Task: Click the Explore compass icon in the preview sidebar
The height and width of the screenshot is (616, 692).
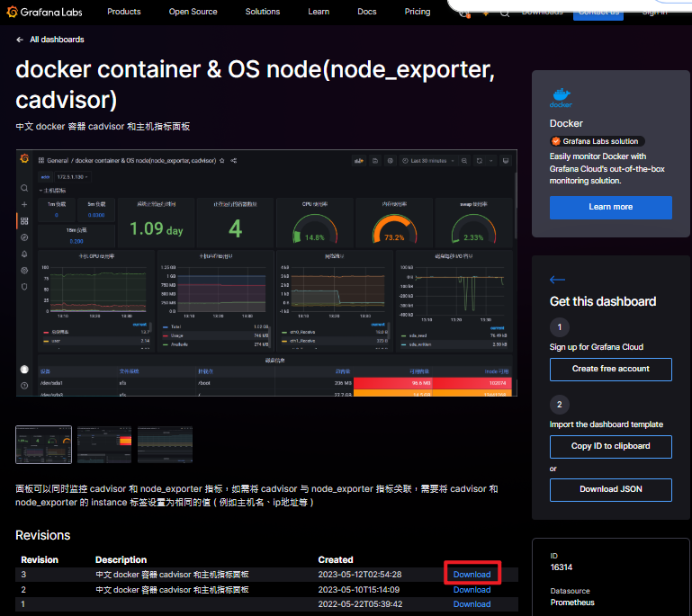Action: (x=24, y=237)
